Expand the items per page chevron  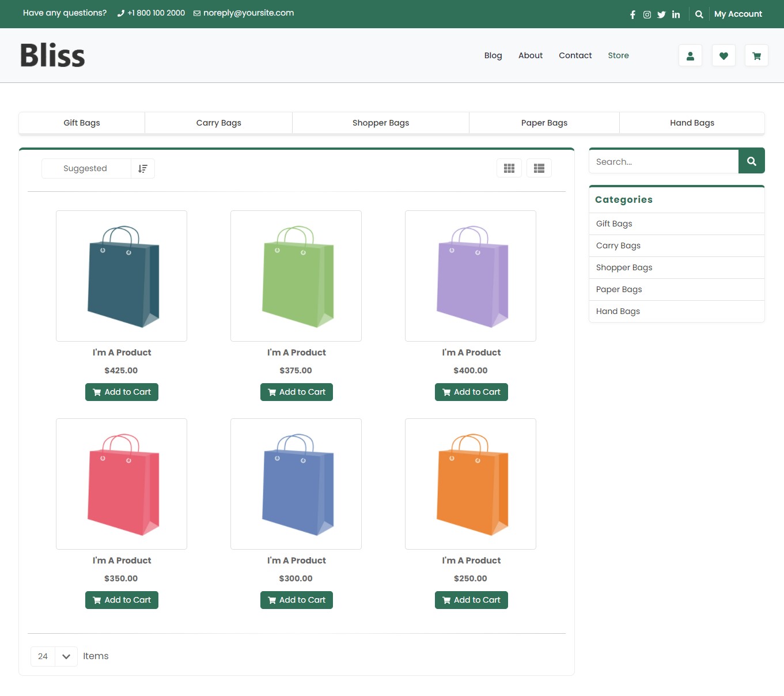66,656
